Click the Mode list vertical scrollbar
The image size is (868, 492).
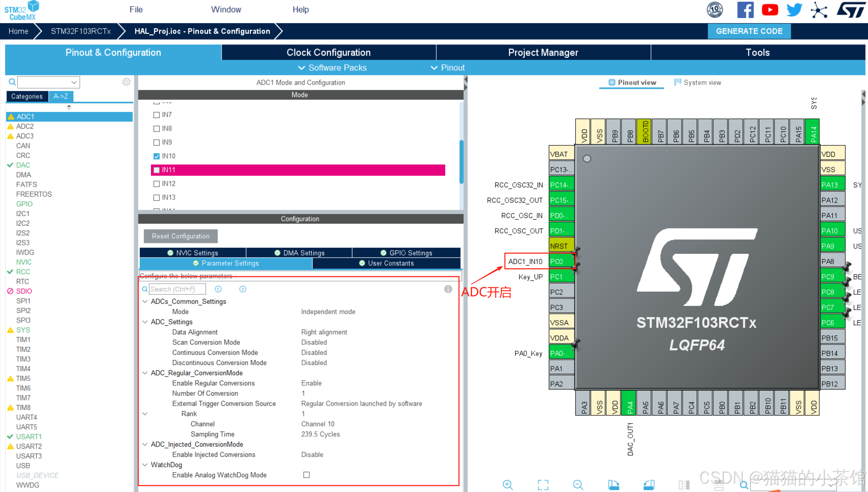[x=461, y=162]
